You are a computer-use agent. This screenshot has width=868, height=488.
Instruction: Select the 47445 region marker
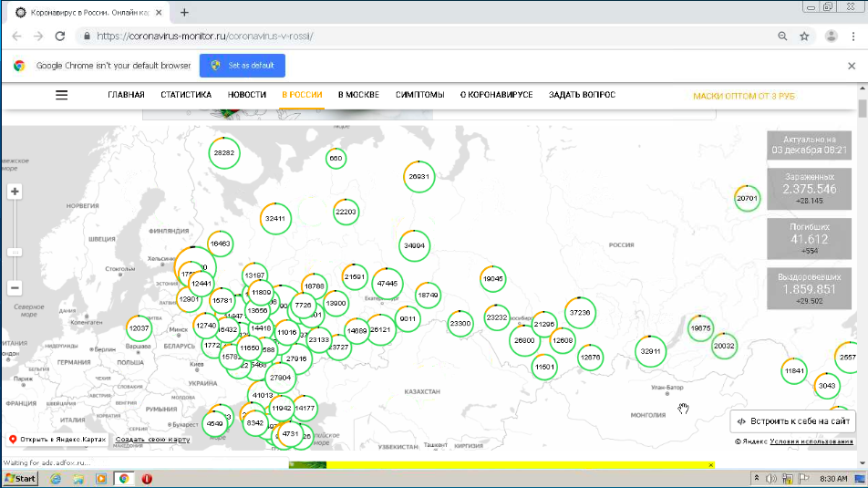(387, 284)
